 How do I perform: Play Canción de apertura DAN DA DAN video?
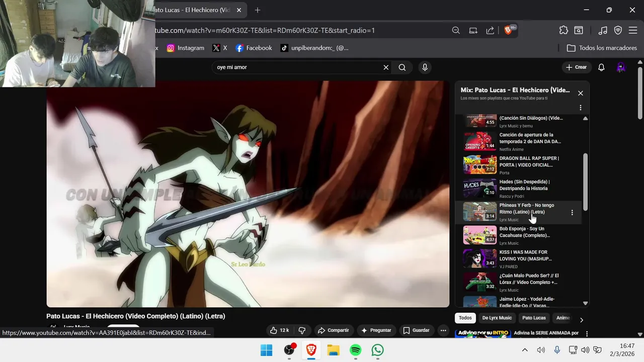tap(518, 141)
